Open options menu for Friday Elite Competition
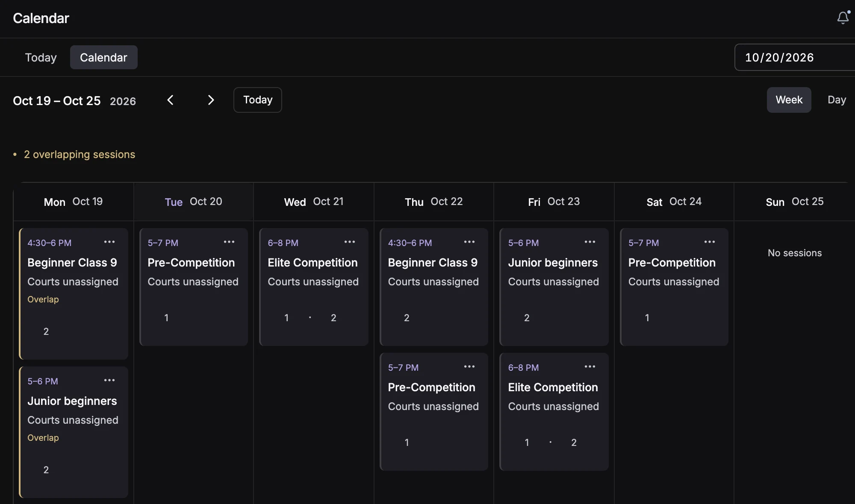Image resolution: width=855 pixels, height=504 pixels. click(x=590, y=366)
